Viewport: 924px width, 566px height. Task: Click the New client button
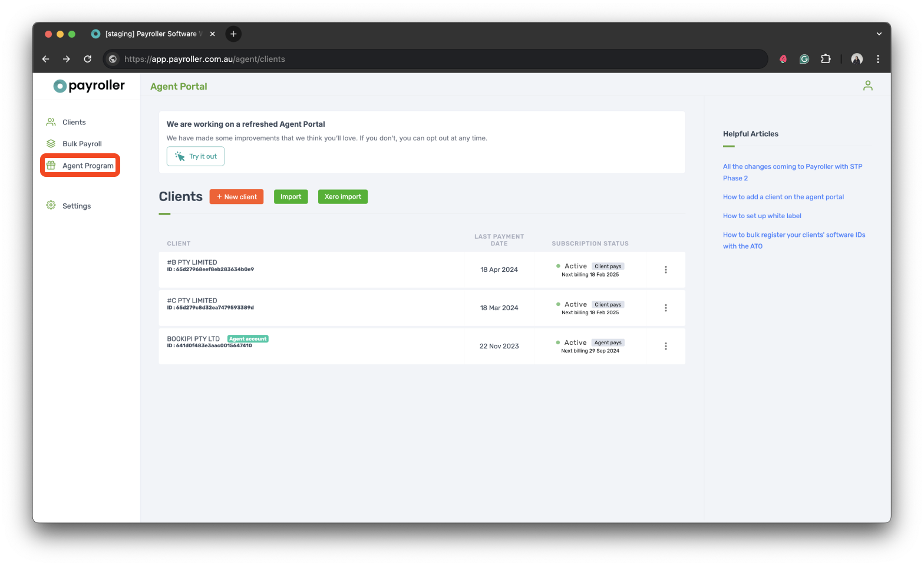237,197
